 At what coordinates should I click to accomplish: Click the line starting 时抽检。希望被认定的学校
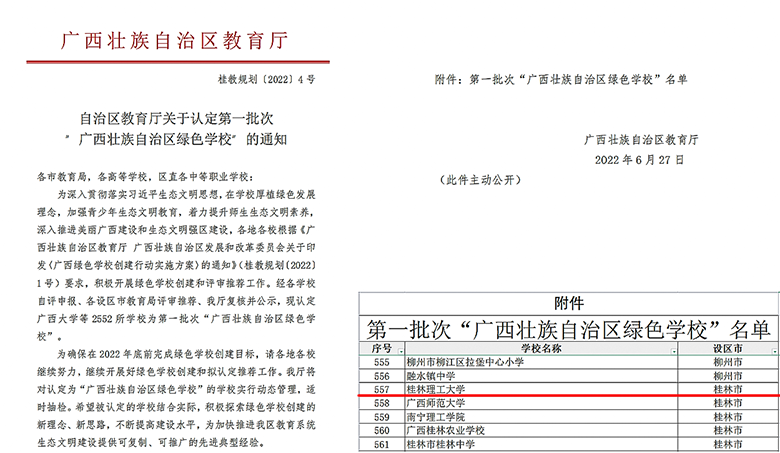(x=176, y=407)
